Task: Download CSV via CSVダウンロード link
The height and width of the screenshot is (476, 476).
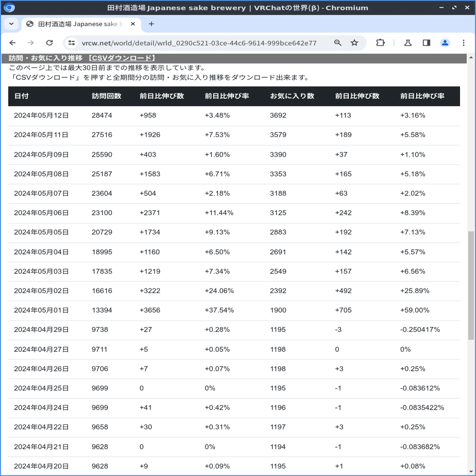Action: point(122,58)
